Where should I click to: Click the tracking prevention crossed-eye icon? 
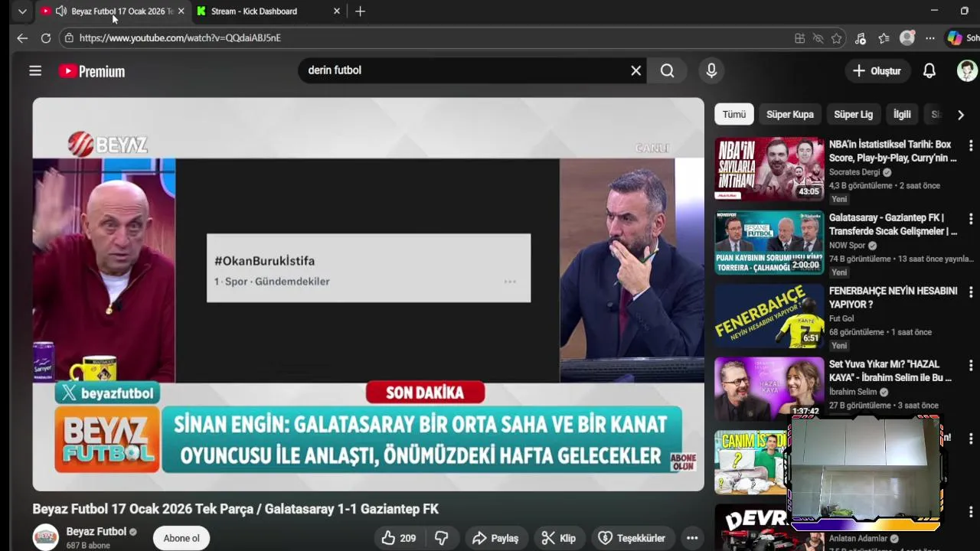(x=818, y=38)
